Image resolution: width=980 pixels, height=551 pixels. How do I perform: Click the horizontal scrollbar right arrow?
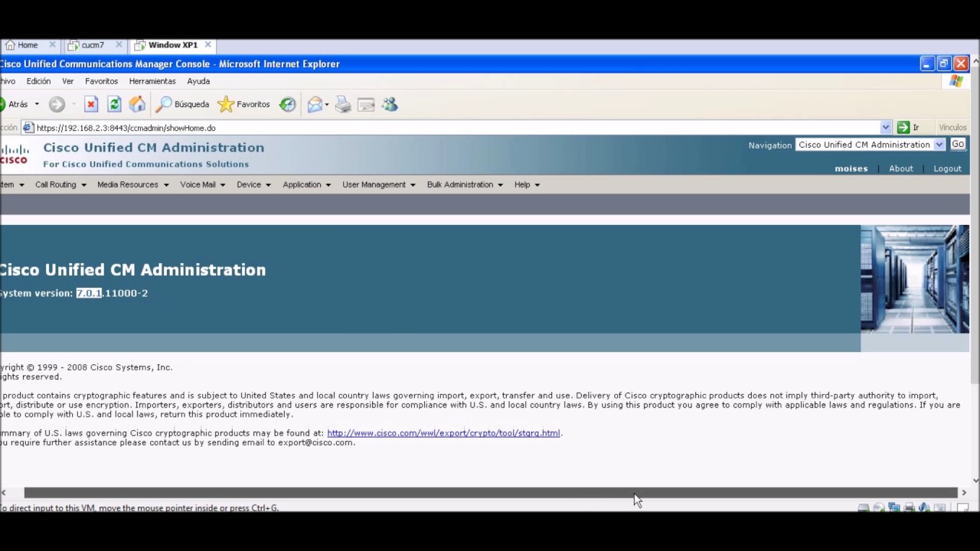coord(964,493)
